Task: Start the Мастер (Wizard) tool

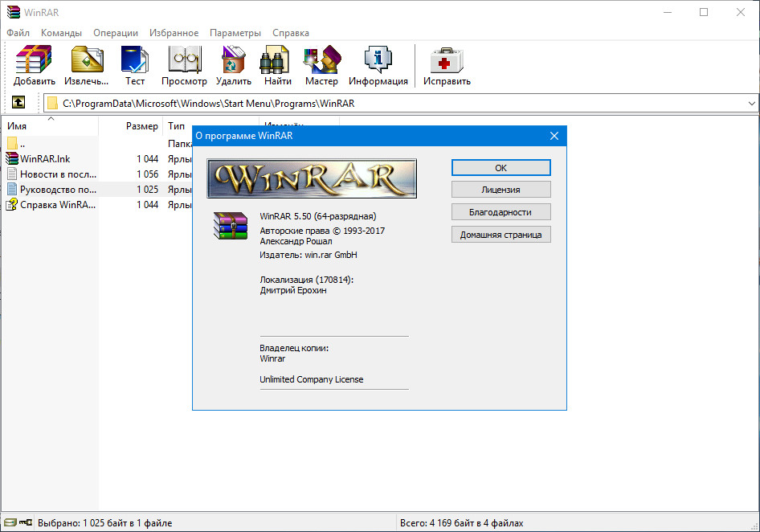Action: tap(321, 65)
